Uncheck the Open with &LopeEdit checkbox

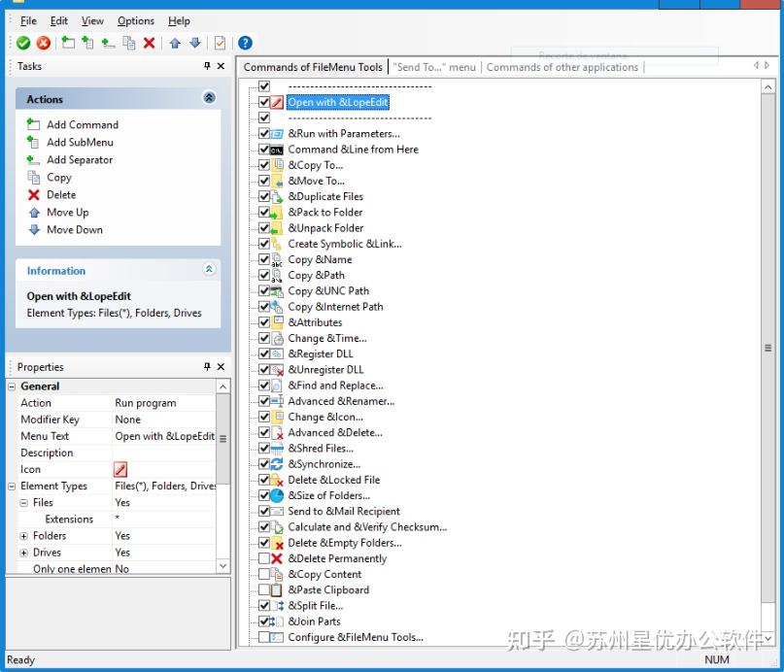(x=264, y=102)
